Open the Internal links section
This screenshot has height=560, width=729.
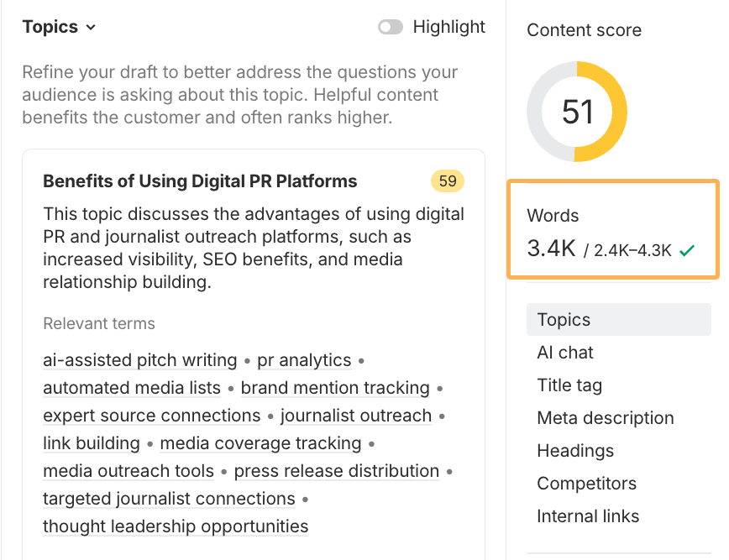[588, 516]
